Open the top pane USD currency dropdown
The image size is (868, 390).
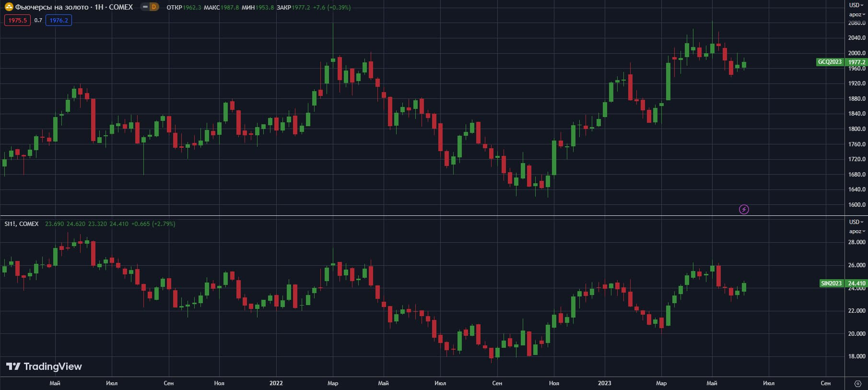(856, 5)
